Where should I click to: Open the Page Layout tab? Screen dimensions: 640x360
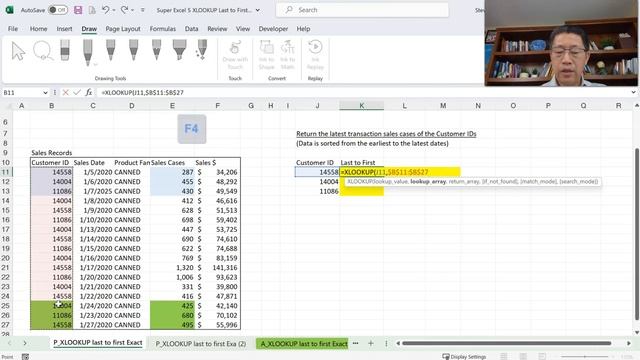123,29
